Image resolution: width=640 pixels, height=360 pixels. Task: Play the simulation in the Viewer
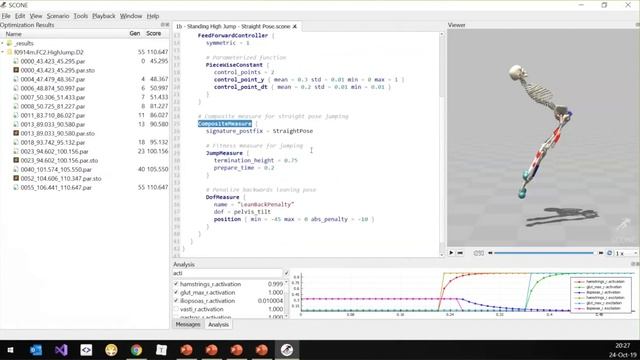tap(451, 253)
